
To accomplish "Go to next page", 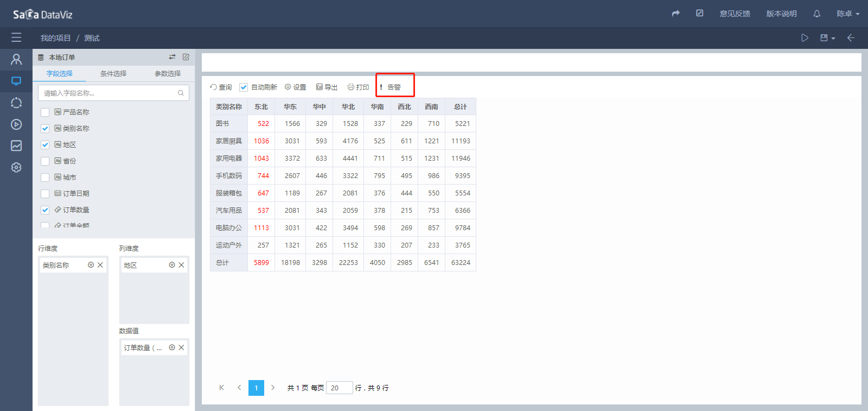I will coord(273,388).
